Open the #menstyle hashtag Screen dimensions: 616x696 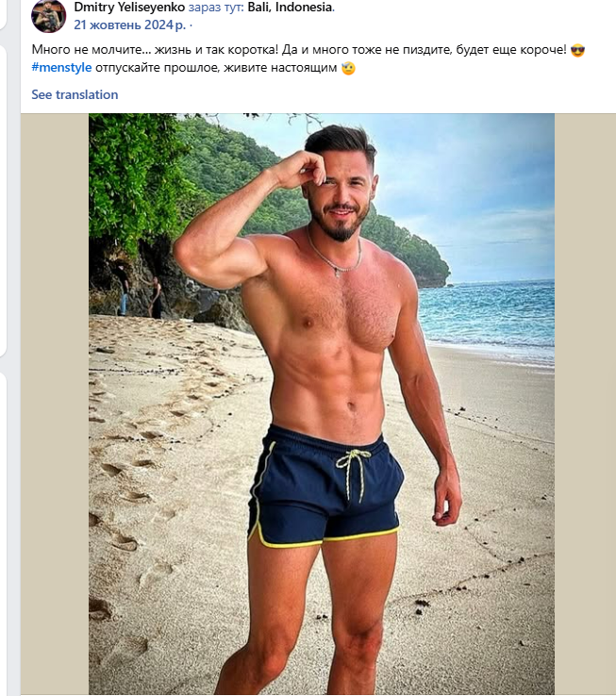point(61,68)
